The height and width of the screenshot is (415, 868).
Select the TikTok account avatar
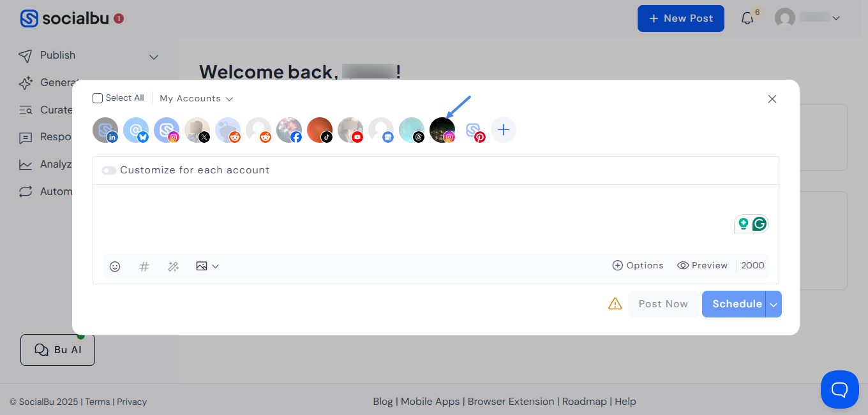click(320, 130)
